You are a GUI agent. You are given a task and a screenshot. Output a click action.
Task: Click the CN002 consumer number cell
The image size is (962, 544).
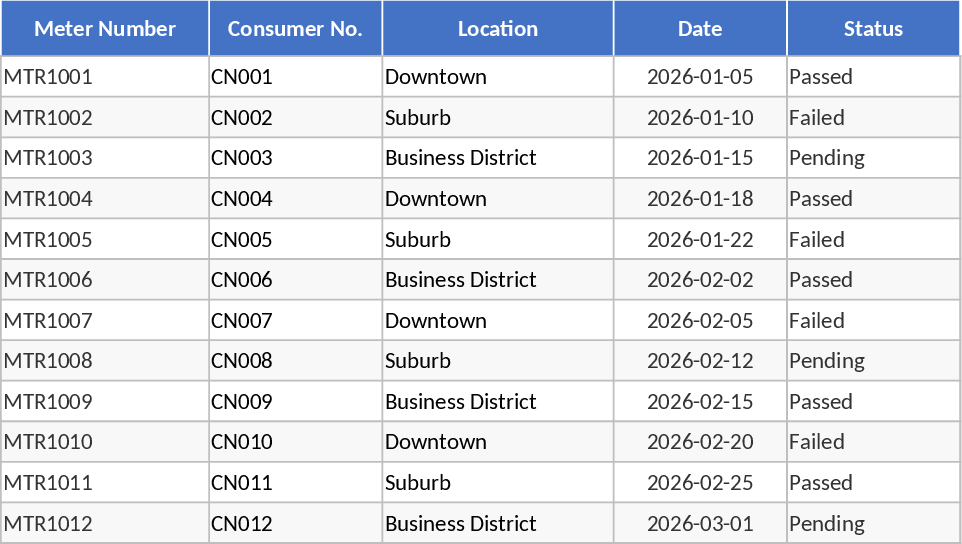[242, 118]
